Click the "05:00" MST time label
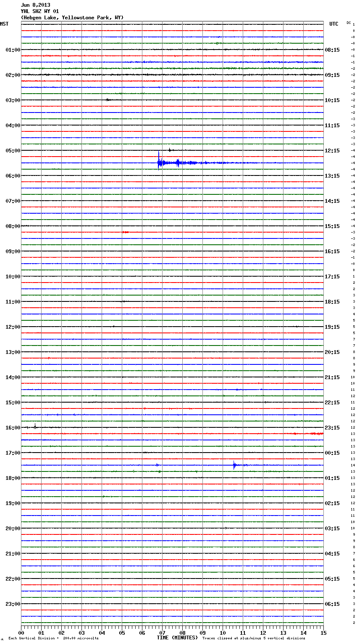The width and height of the screenshot is (357, 644). point(13,151)
